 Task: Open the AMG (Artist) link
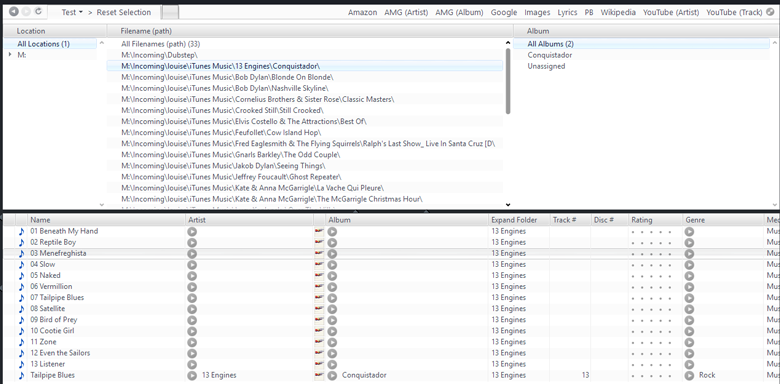tap(406, 12)
